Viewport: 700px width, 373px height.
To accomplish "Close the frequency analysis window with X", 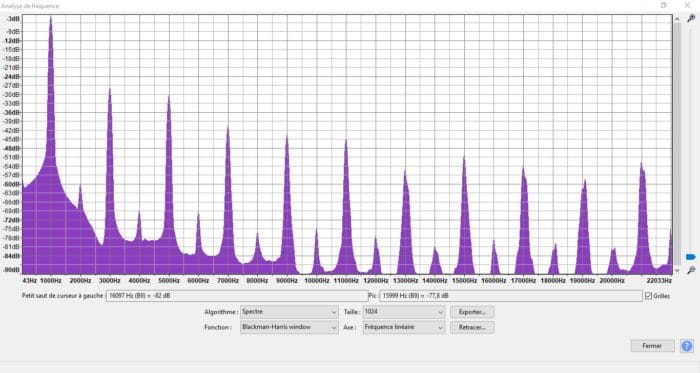I will [x=687, y=5].
